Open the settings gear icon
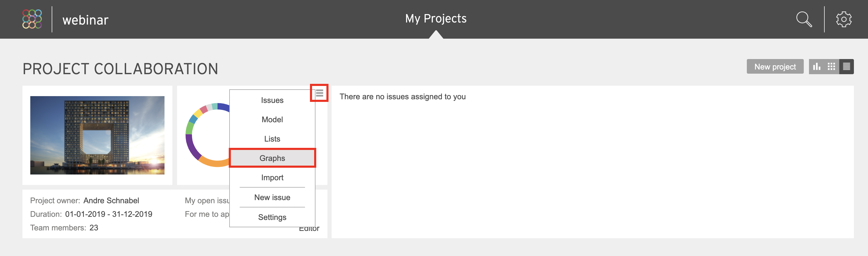 [843, 19]
